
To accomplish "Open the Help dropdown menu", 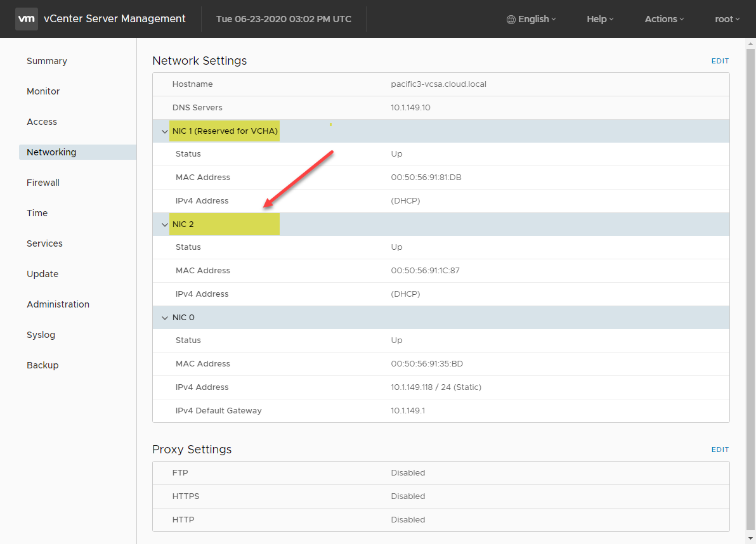I will tap(600, 19).
